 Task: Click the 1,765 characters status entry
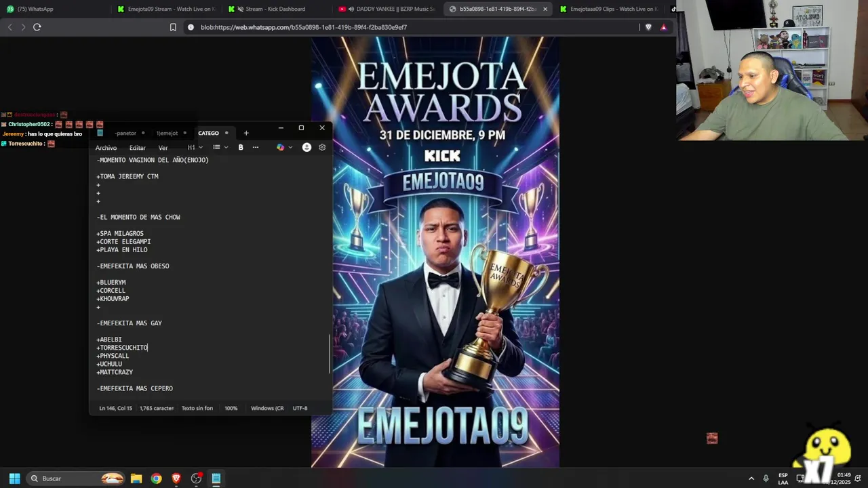click(x=157, y=408)
